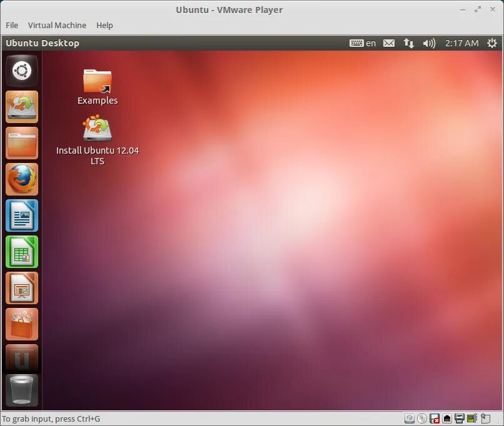Screen dimensions: 504x426
Task: Open the Ubuntu Dash home launcher
Action: [x=22, y=71]
